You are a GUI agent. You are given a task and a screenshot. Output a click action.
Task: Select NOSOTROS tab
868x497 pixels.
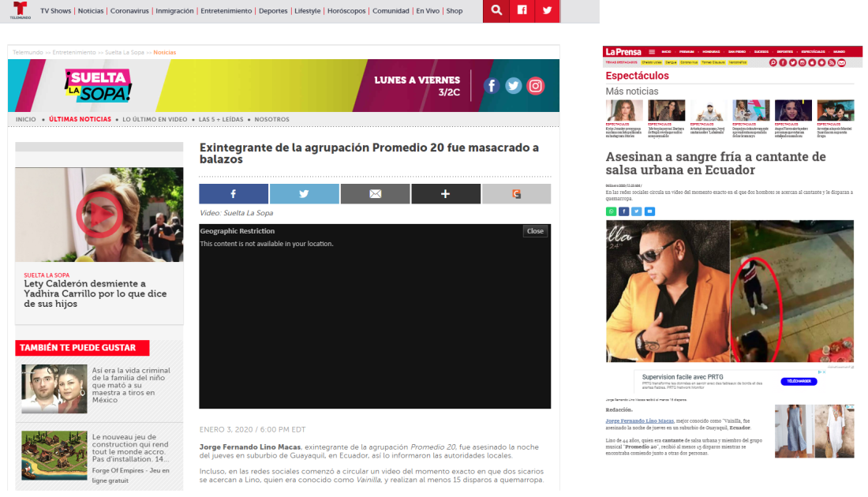tap(271, 120)
